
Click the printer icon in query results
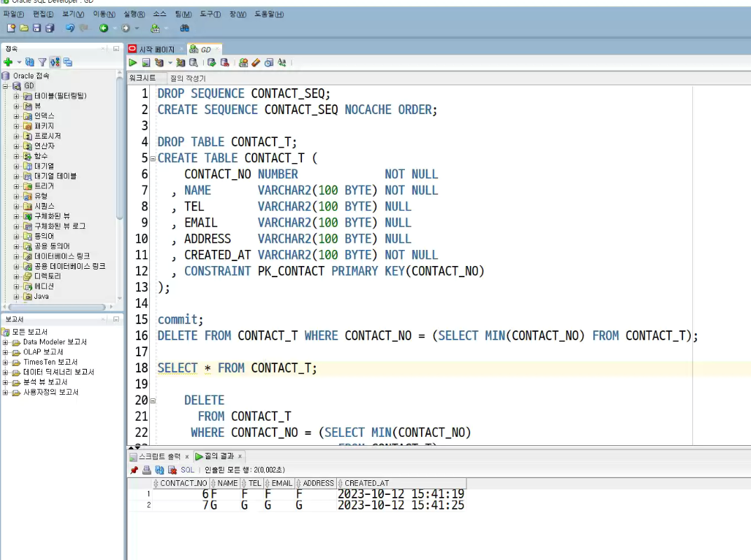[x=146, y=470]
